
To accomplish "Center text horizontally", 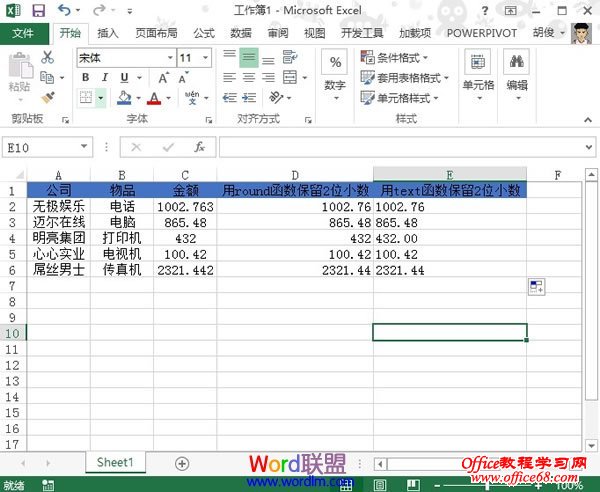I will 249,78.
